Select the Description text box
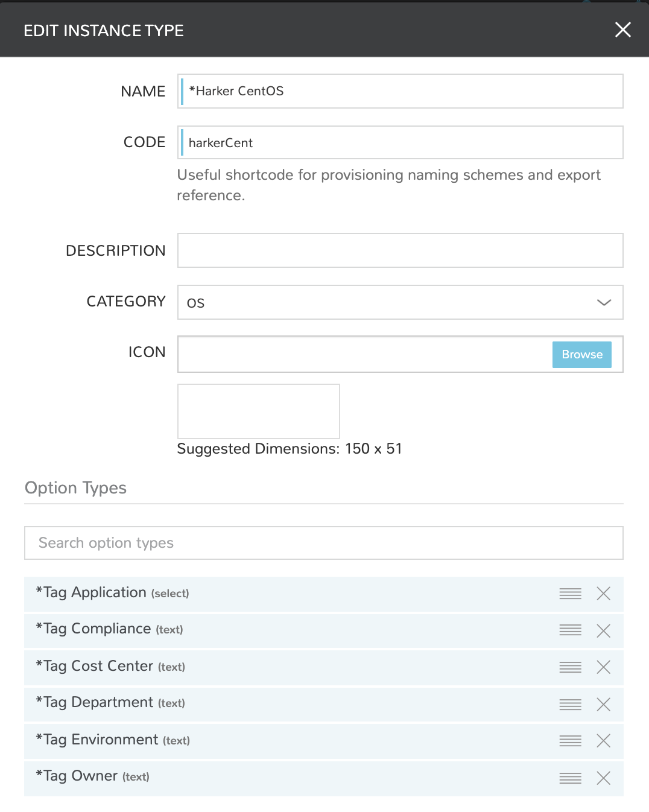 point(400,250)
